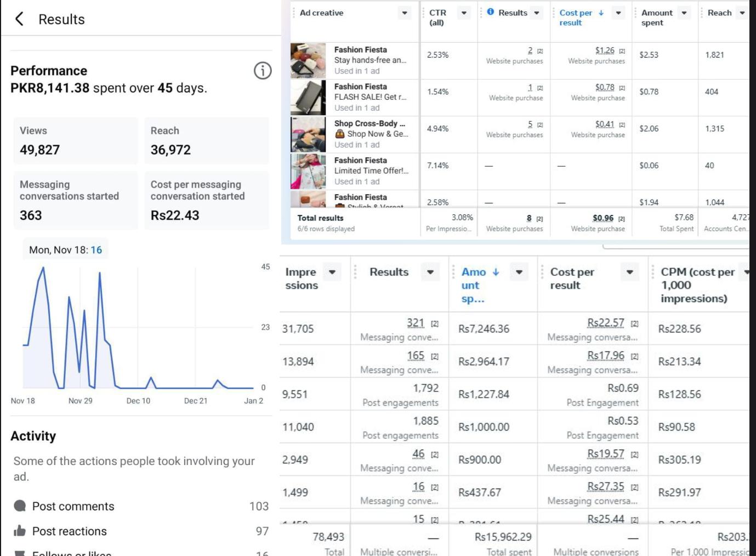Click the 78,493 total impressions value
The image size is (756, 556).
pyautogui.click(x=328, y=537)
